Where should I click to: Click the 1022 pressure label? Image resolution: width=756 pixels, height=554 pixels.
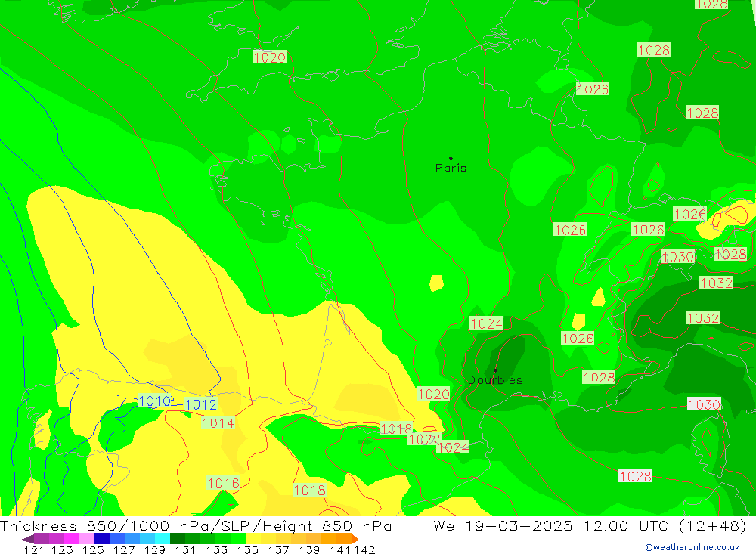pyautogui.click(x=424, y=439)
